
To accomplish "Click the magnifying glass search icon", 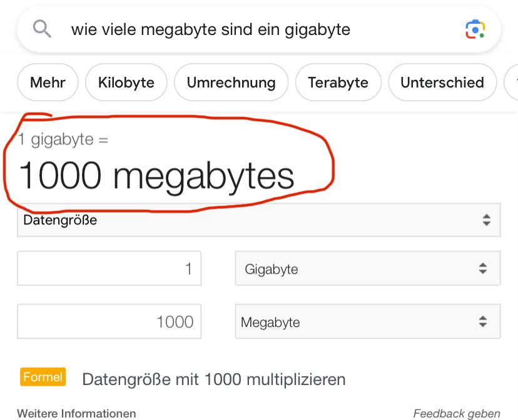I will 42,29.
